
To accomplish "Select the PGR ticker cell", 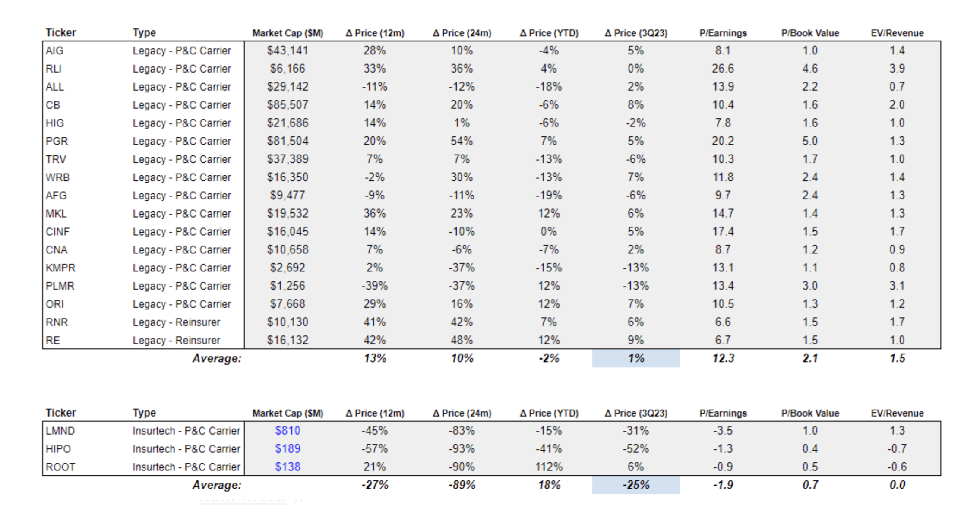I will click(x=57, y=141).
